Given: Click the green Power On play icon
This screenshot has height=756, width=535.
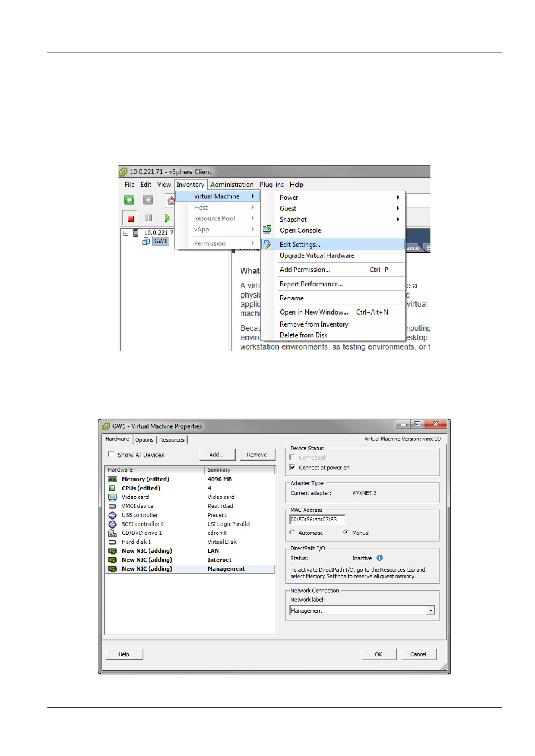Looking at the screenshot, I should (x=167, y=218).
